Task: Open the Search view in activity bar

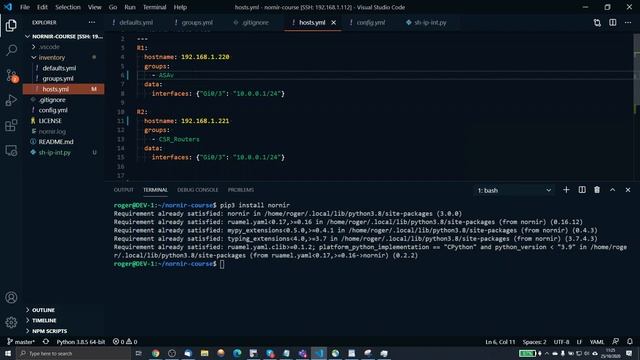Action: 11,50
